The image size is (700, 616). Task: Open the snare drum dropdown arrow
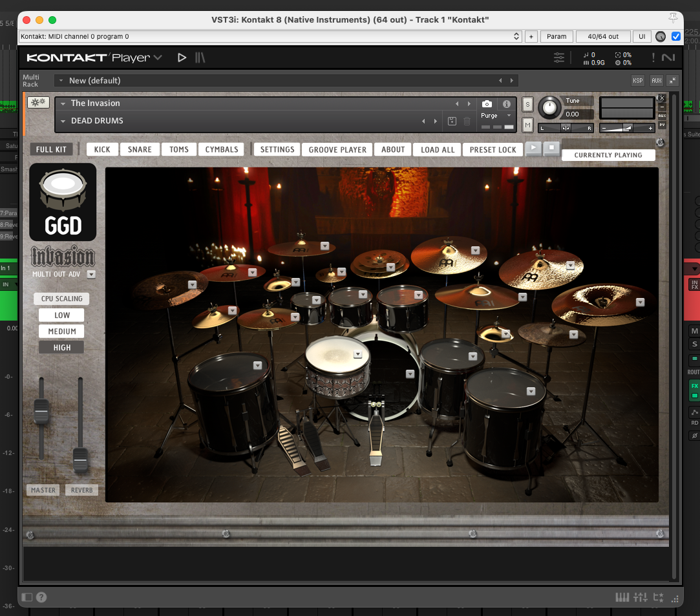coord(357,354)
